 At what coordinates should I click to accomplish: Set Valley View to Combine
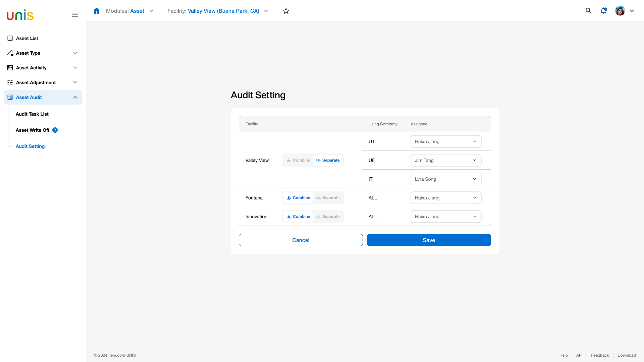click(298, 160)
